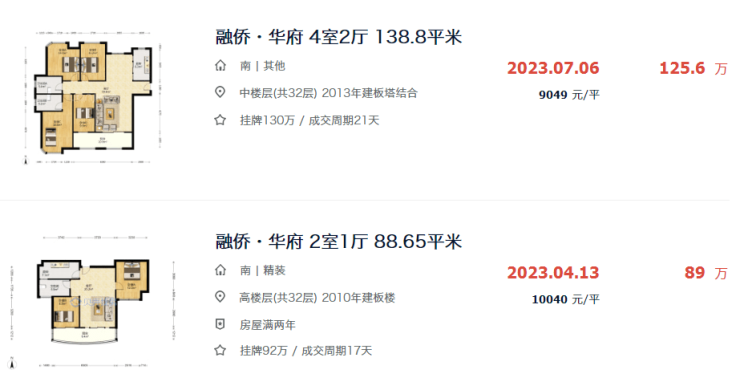
Task: Click 挂牌130万 / 成交周期21天 text
Action: (x=310, y=120)
